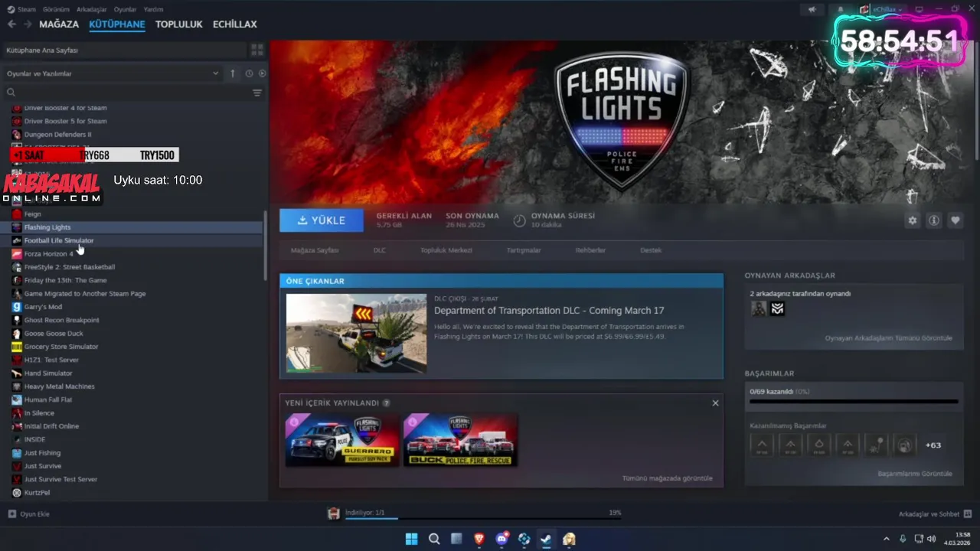Switch to Big Picture mode icon

tap(919, 9)
